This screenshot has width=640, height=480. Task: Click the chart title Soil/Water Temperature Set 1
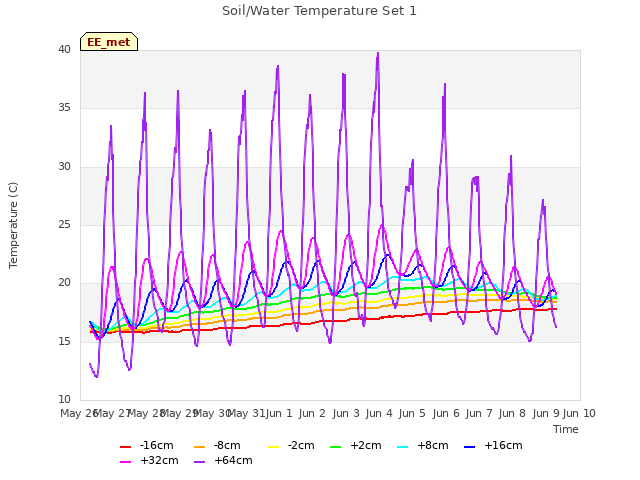pyautogui.click(x=319, y=11)
